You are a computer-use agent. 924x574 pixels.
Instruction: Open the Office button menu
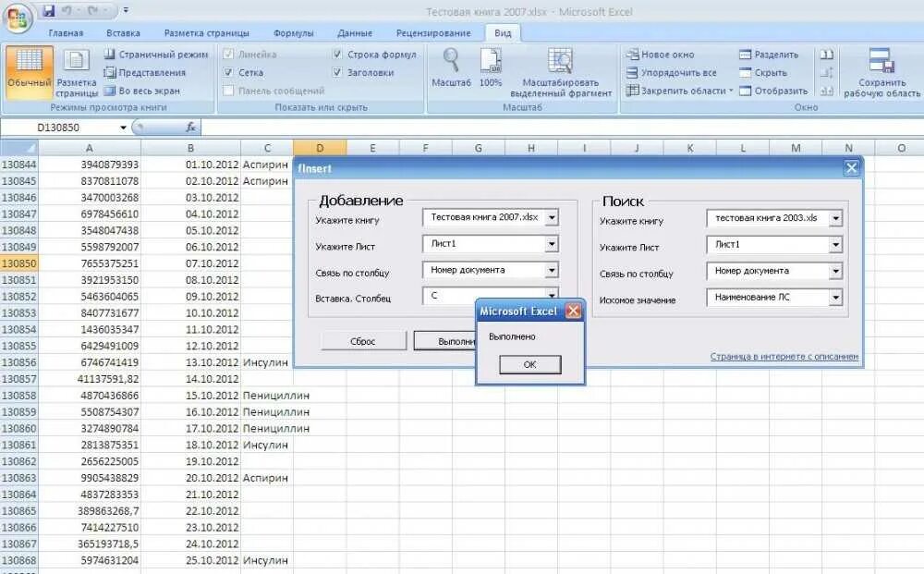(17, 18)
